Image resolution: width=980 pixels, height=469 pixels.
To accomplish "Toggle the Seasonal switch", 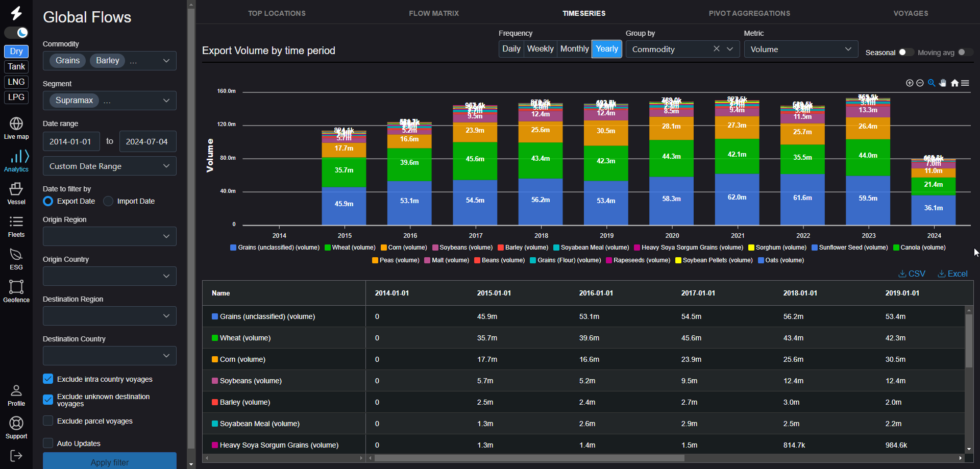I will click(906, 52).
